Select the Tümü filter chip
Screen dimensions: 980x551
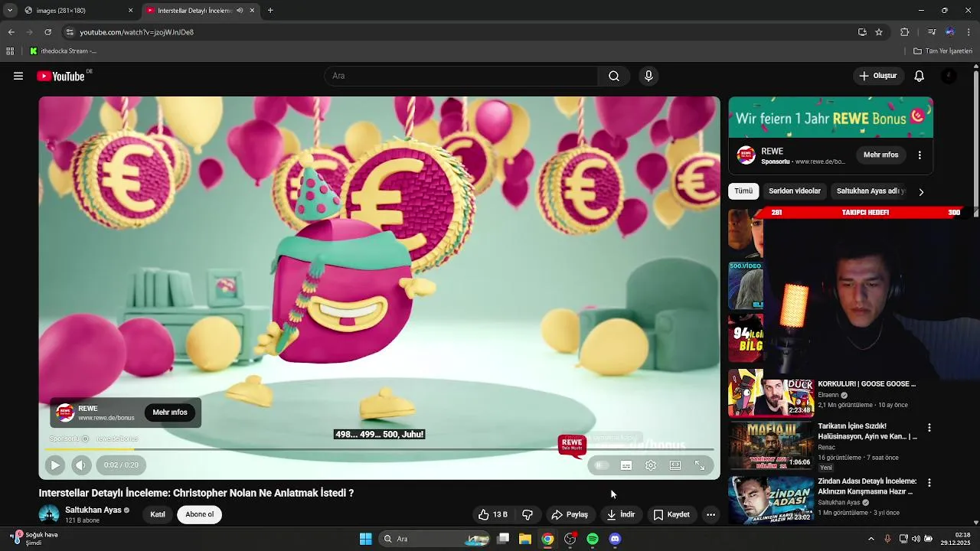click(743, 191)
